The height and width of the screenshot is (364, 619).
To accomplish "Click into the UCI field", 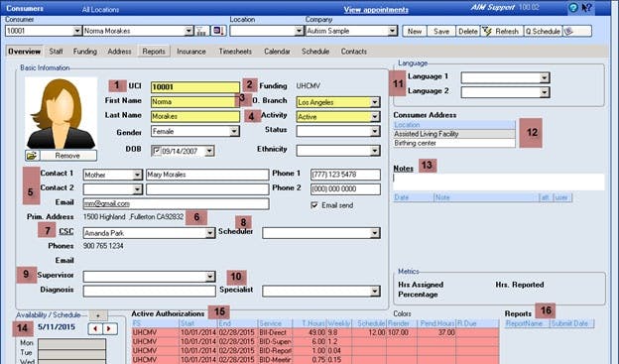I will [x=195, y=87].
